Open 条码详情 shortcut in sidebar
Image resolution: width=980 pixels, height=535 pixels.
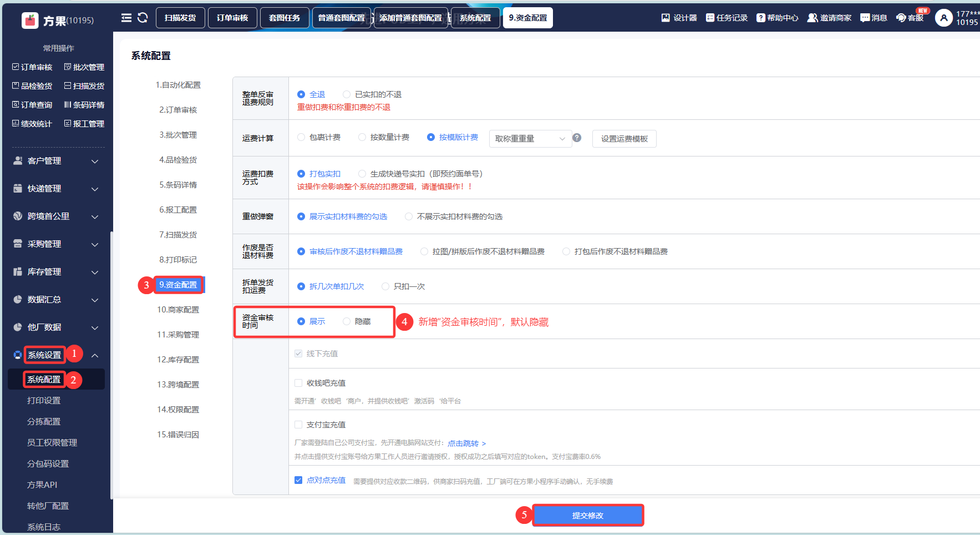84,105
